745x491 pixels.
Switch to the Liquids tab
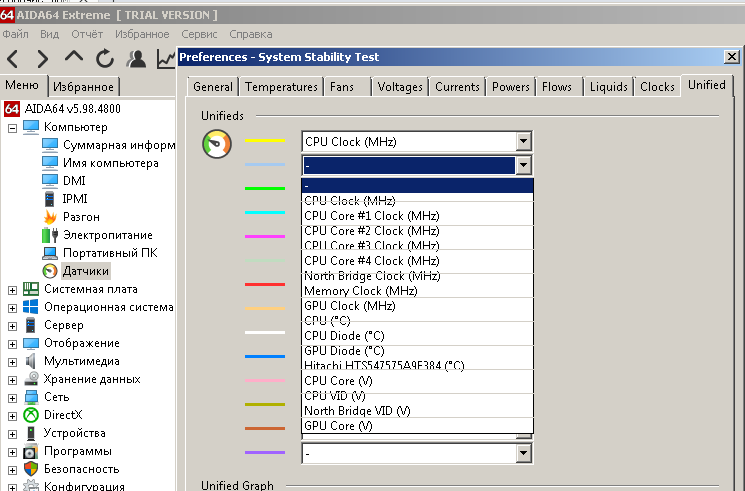click(x=609, y=87)
